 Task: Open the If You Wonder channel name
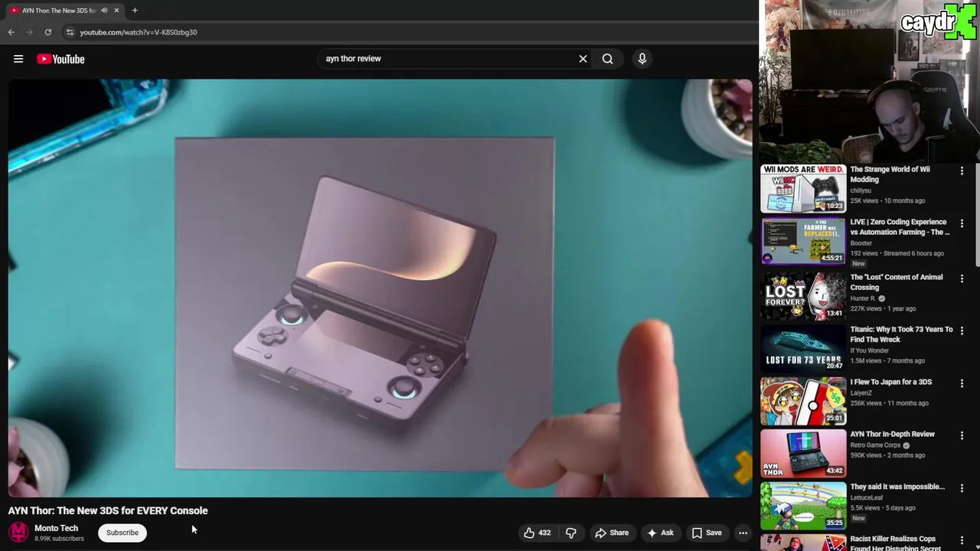coord(869,350)
